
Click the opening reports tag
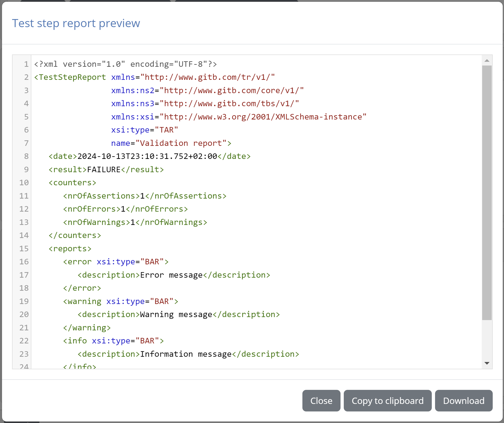click(70, 249)
